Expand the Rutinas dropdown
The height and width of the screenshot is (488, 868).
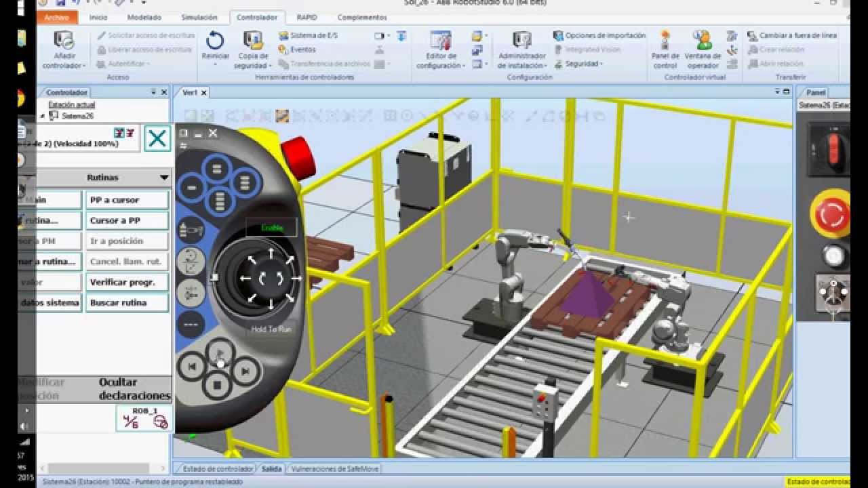[163, 178]
